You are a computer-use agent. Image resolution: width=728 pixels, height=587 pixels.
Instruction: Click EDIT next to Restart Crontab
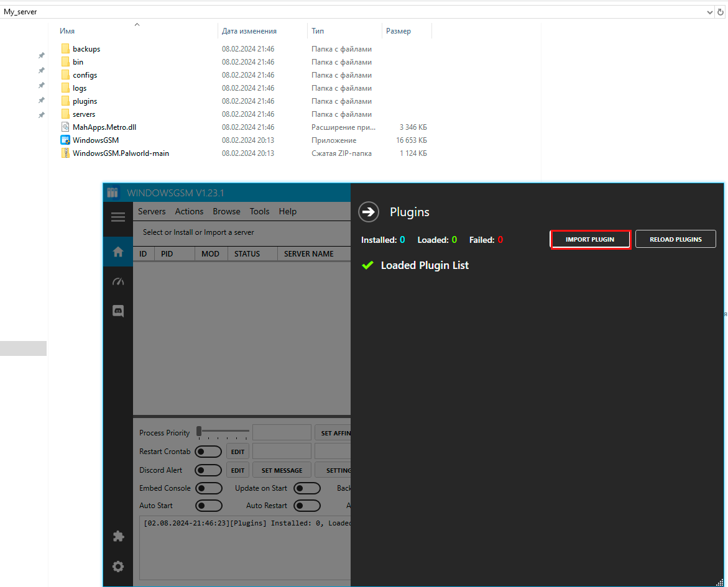[x=237, y=452]
